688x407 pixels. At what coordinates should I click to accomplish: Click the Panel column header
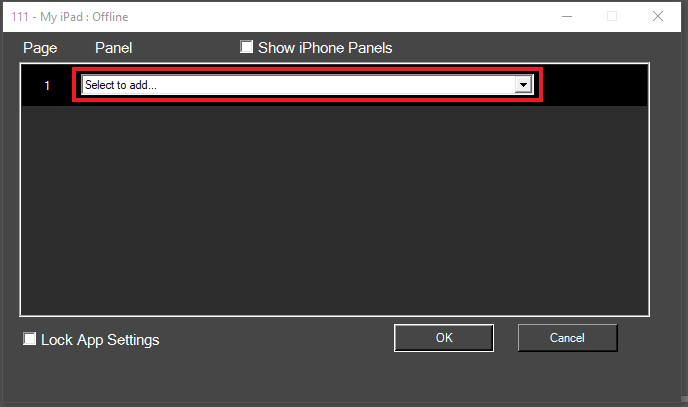tap(114, 48)
